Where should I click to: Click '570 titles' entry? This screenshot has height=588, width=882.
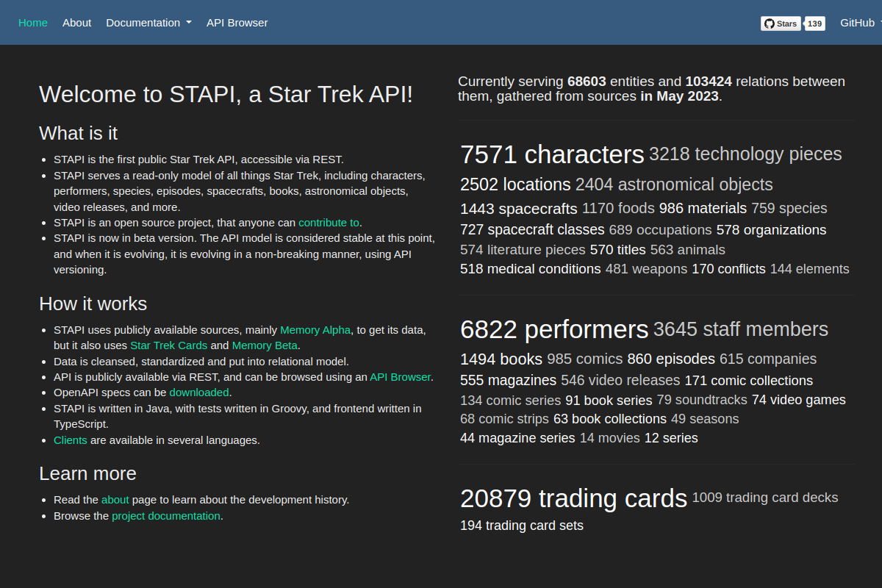pos(618,250)
